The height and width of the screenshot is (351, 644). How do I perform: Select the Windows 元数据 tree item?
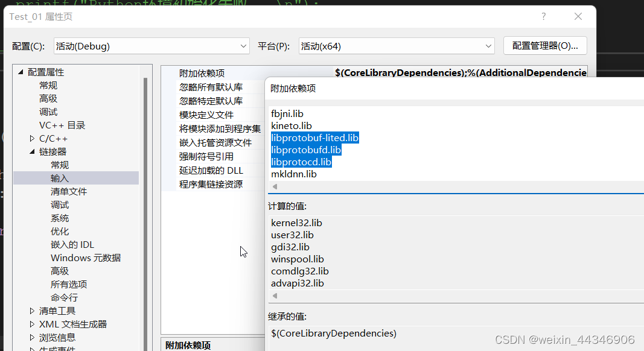click(86, 258)
